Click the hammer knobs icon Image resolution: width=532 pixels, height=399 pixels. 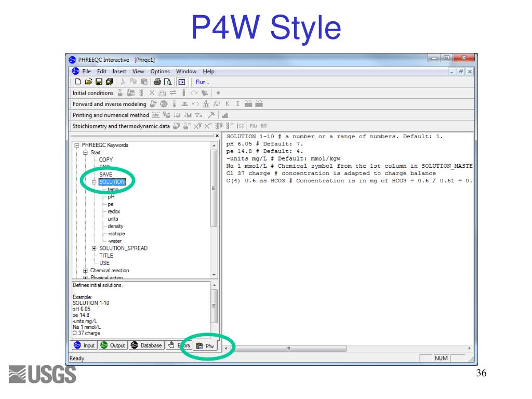[211, 115]
